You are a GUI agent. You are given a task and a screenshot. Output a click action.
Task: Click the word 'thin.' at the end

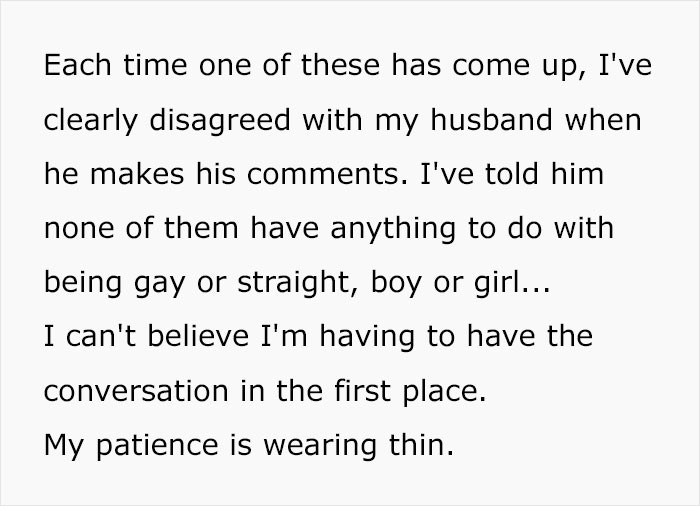421,445
